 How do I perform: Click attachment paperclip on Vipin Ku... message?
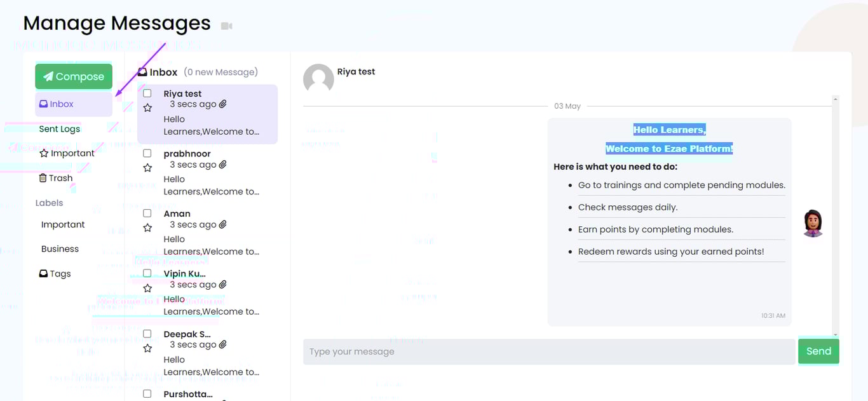223,285
